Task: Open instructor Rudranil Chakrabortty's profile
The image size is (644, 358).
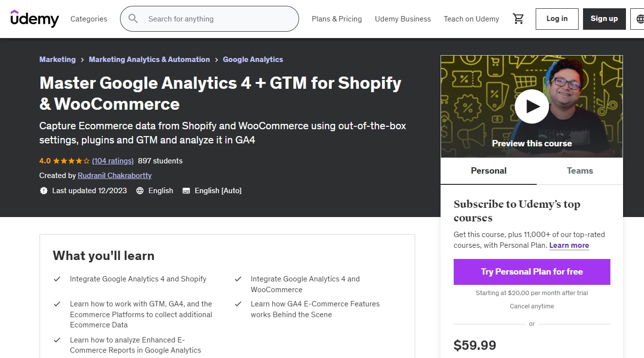Action: 114,176
